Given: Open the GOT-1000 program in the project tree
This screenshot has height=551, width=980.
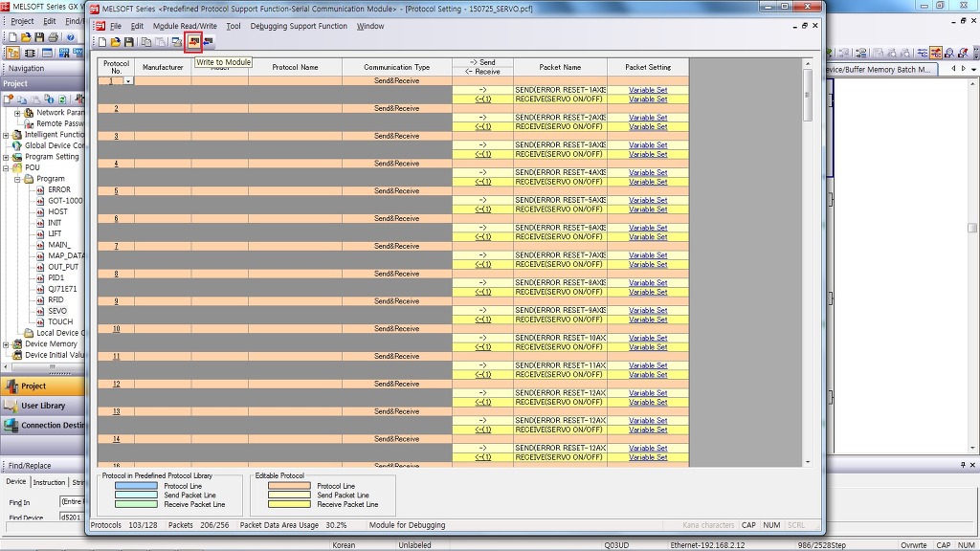Looking at the screenshot, I should (x=65, y=201).
